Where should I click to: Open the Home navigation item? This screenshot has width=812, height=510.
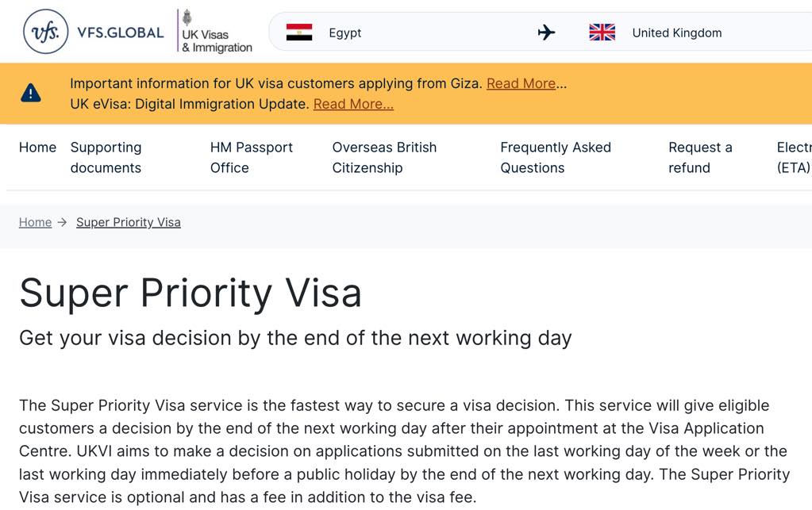[38, 148]
